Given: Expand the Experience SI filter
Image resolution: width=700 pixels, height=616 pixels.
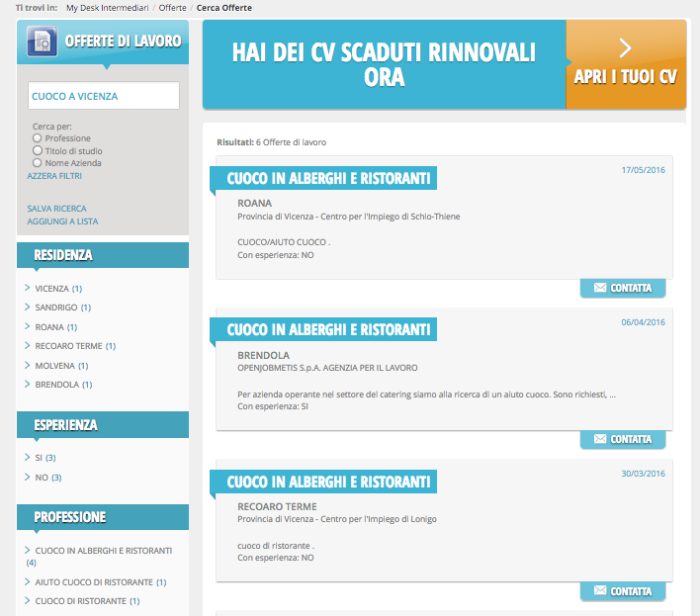Looking at the screenshot, I should [x=41, y=458].
